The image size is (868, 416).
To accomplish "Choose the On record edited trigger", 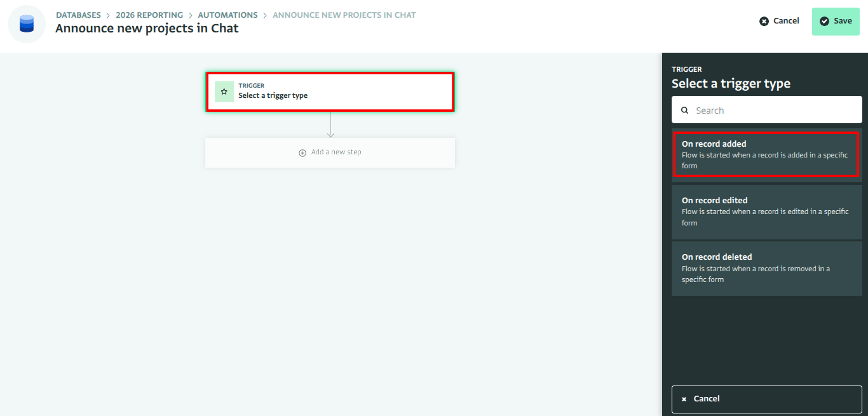I will (x=767, y=211).
